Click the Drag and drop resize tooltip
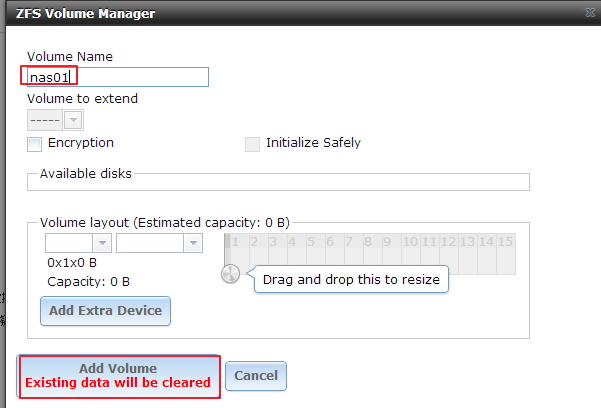Image resolution: width=601 pixels, height=408 pixels. [351, 279]
